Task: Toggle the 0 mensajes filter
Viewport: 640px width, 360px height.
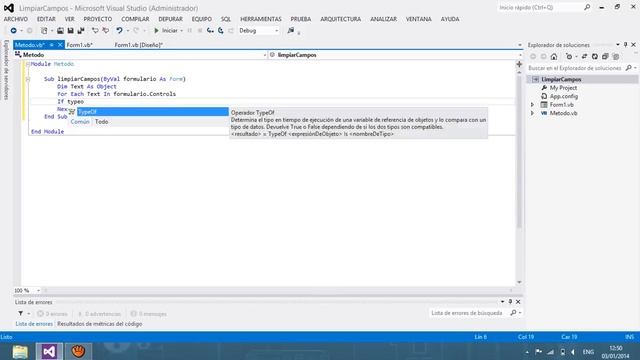Action: pos(149,314)
